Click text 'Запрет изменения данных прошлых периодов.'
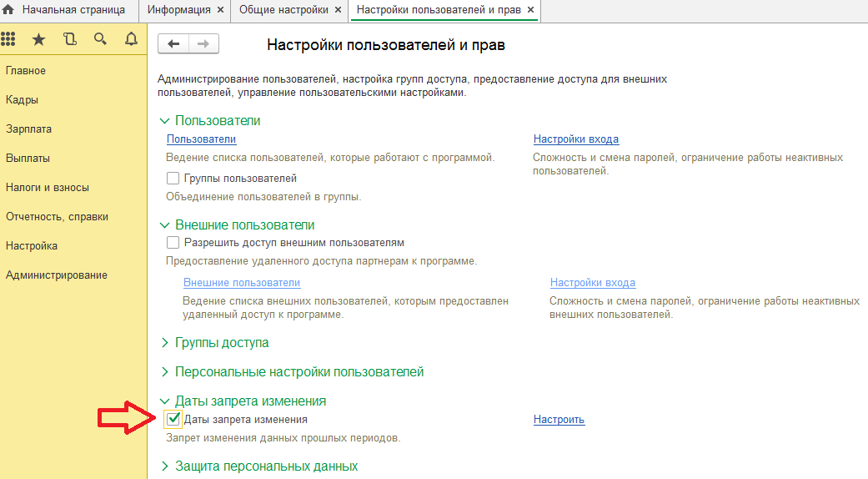Image resolution: width=868 pixels, height=479 pixels. click(x=283, y=438)
